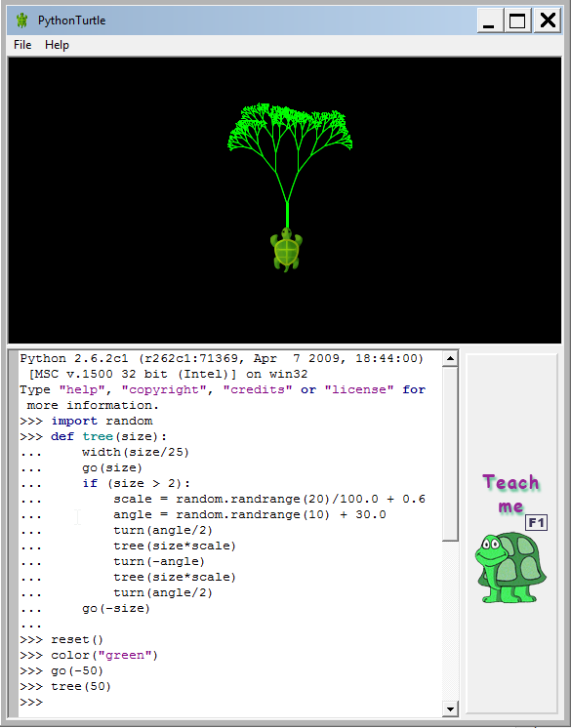571x728 pixels.
Task: Click the scrollbar down arrow in the shell
Action: click(x=450, y=708)
